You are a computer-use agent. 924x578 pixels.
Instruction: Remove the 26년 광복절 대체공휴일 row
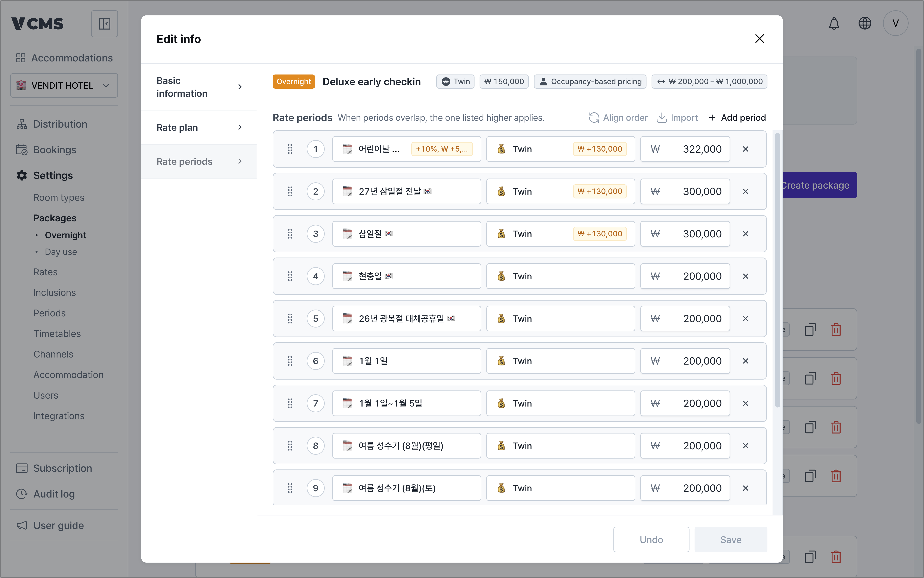745,319
